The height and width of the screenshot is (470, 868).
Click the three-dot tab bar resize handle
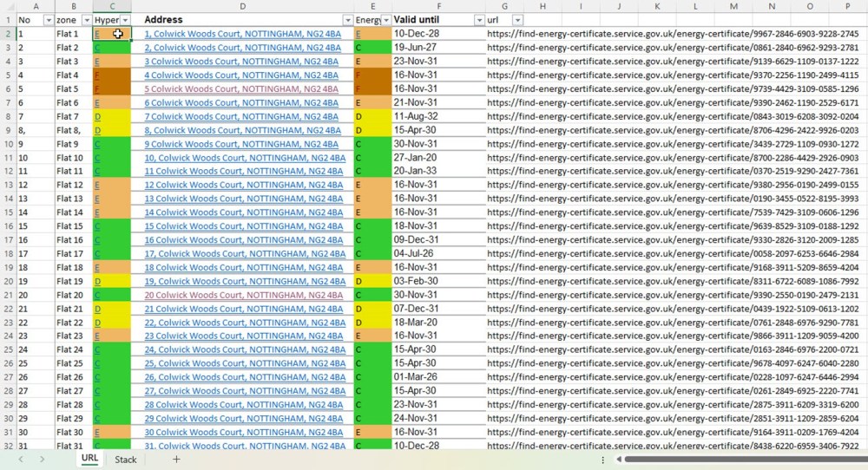(x=602, y=460)
